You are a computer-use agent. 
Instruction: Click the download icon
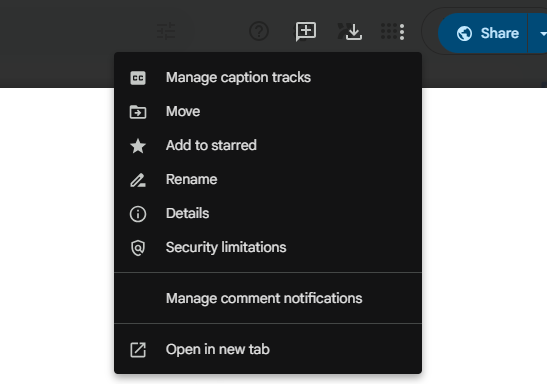coord(354,32)
